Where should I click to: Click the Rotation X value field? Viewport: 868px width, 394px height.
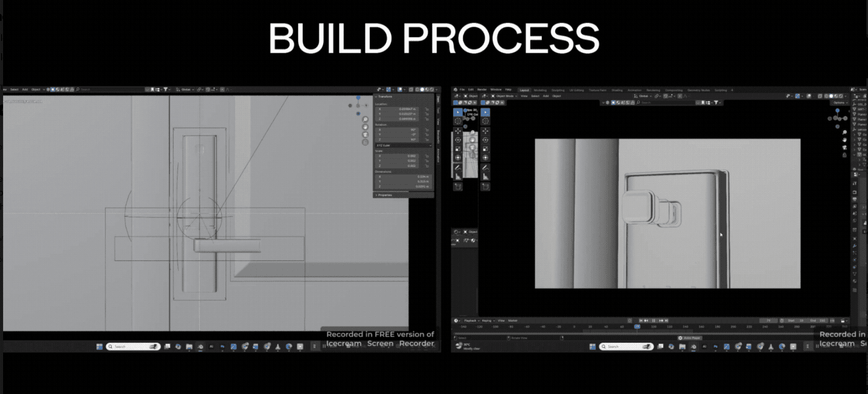[x=397, y=130]
